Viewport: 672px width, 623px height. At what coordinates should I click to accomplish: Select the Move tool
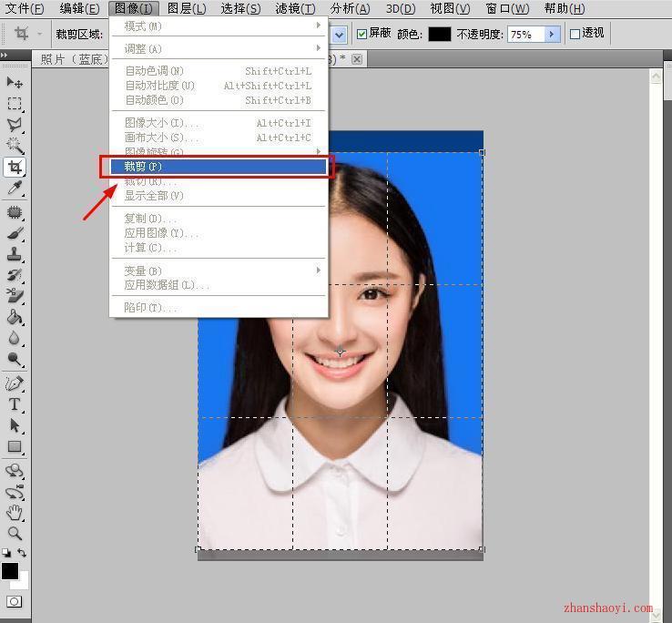tap(15, 82)
